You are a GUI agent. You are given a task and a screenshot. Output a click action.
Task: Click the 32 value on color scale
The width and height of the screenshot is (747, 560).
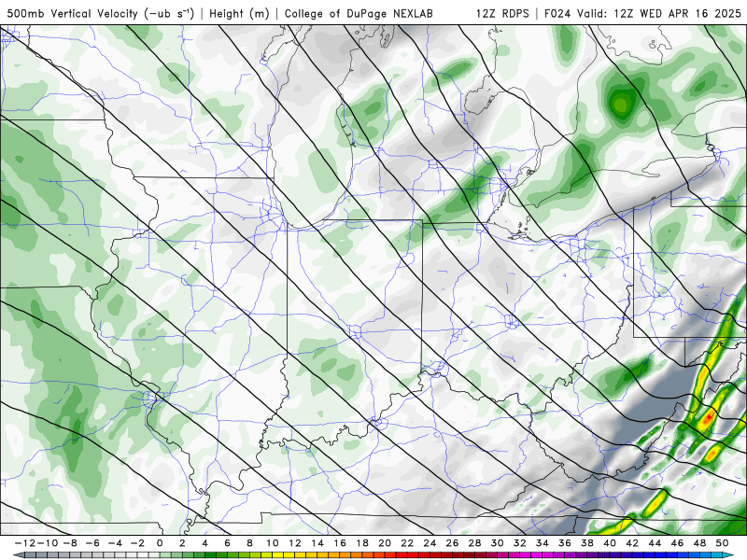(520, 543)
